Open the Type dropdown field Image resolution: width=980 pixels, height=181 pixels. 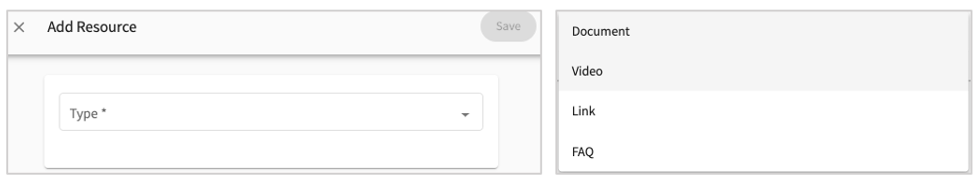point(271,112)
